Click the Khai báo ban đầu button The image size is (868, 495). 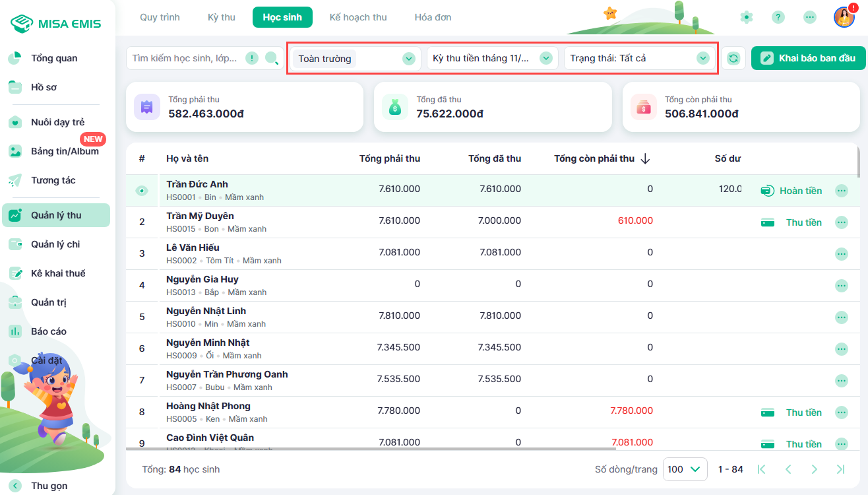[x=807, y=58]
